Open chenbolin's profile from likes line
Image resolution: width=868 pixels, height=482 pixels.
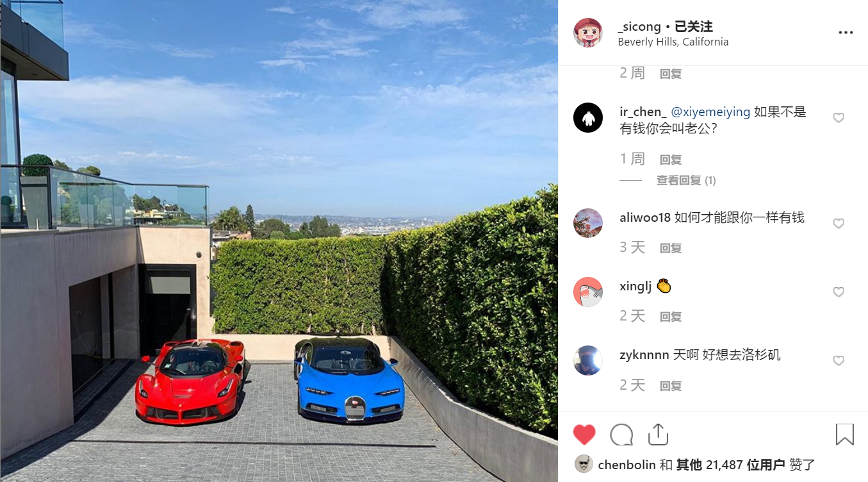point(626,465)
